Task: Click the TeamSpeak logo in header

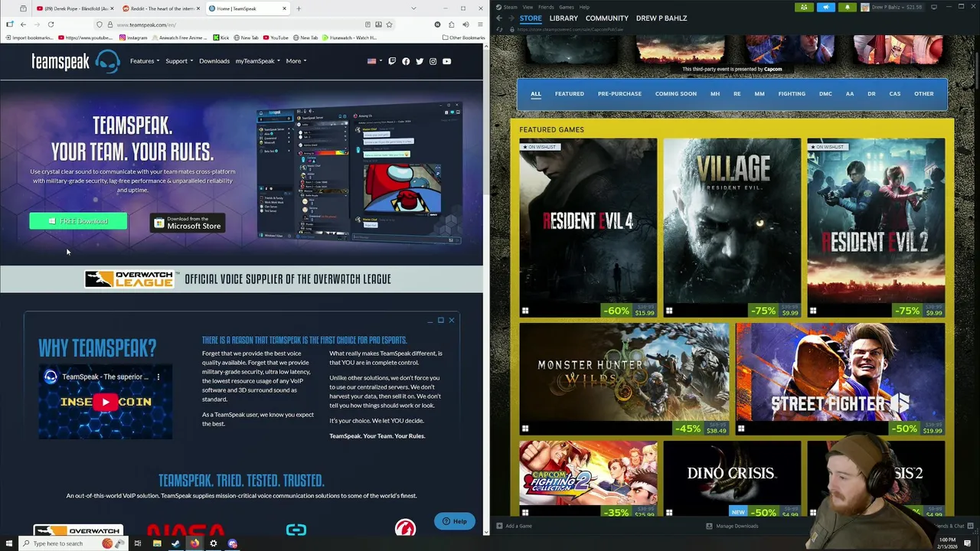Action: coord(75,61)
